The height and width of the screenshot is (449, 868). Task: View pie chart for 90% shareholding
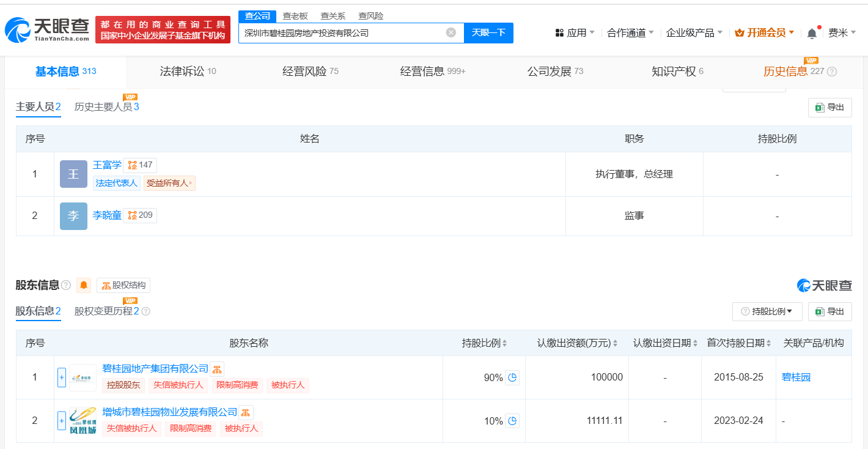[512, 377]
